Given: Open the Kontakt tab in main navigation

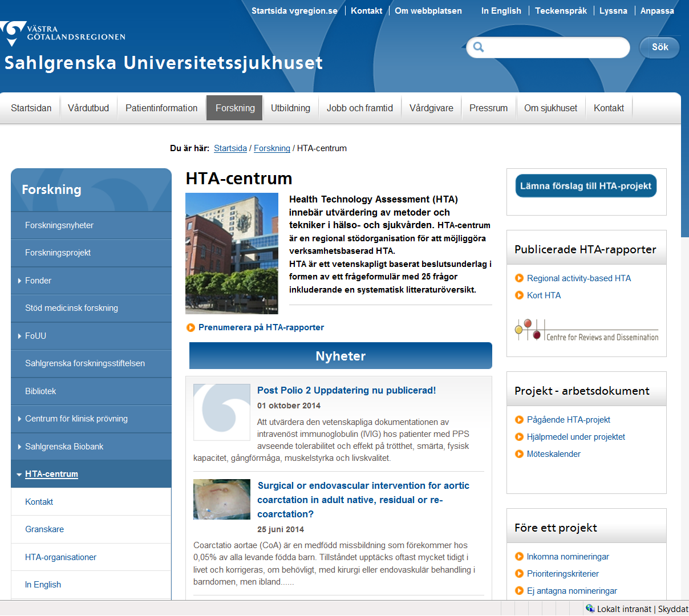Looking at the screenshot, I should tap(609, 108).
